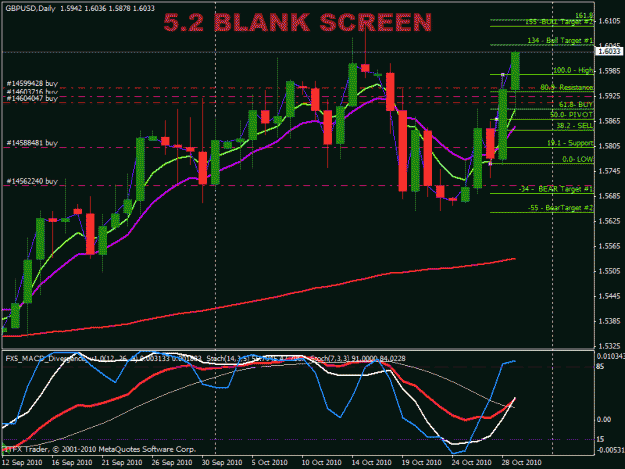The width and height of the screenshot is (625, 469).
Task: Click the 1.5325 price axis value
Action: (609, 346)
